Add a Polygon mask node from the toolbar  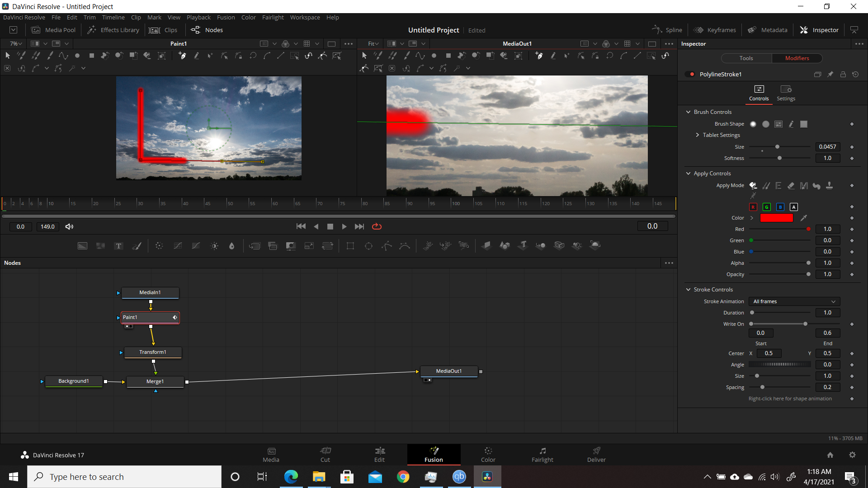click(x=387, y=246)
